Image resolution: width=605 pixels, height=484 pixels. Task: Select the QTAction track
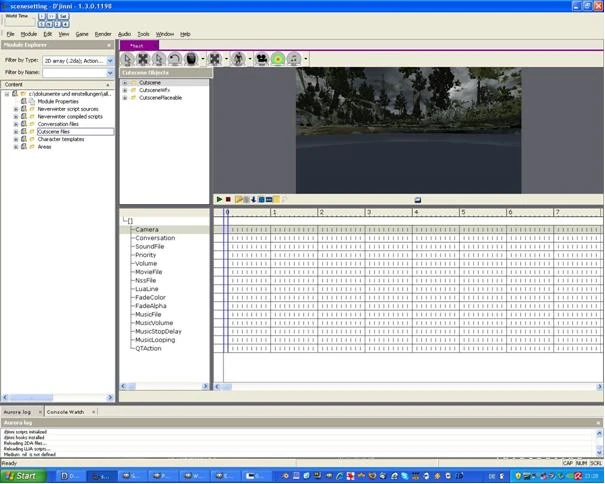[x=148, y=349]
